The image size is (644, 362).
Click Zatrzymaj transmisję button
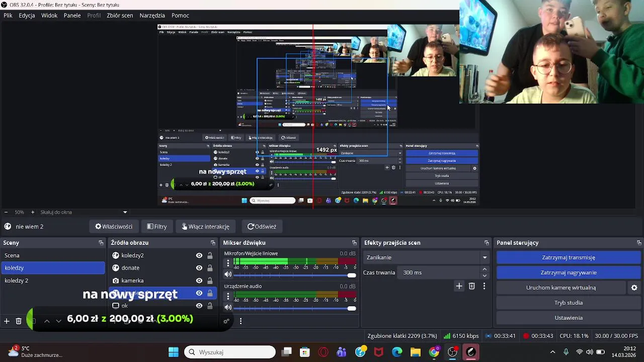569,257
